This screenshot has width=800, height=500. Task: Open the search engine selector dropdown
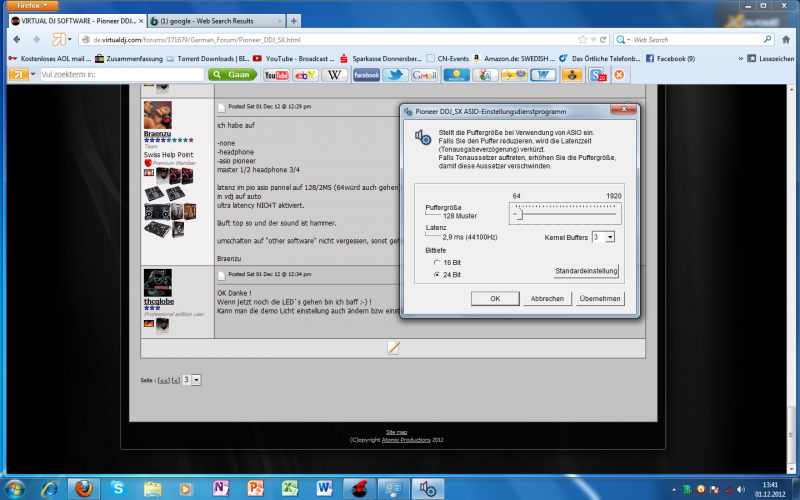pos(624,39)
